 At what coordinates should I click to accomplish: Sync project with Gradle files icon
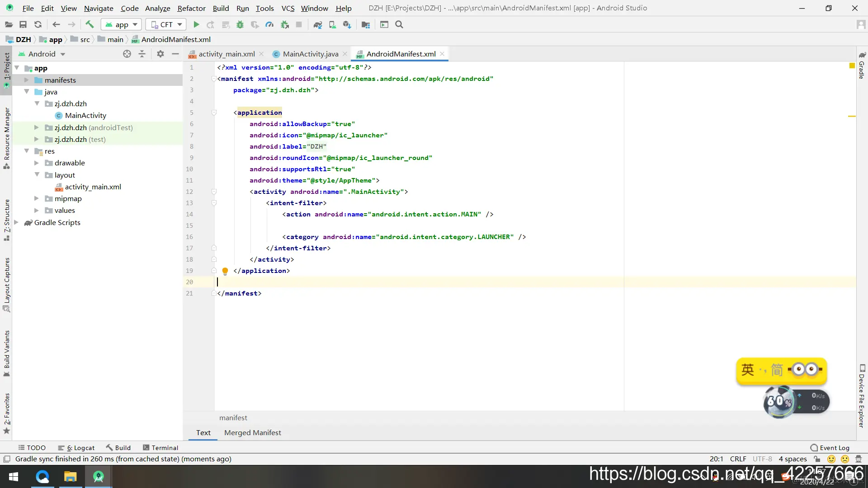point(318,25)
